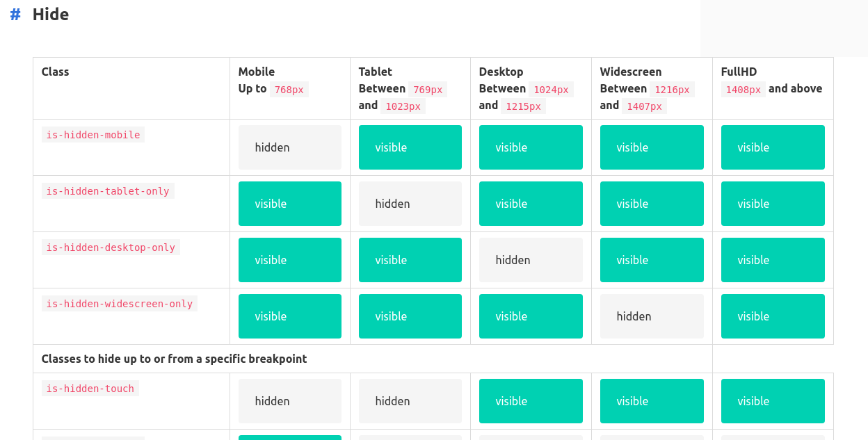Click the # anchor link beside Hide heading
This screenshot has height=440, width=868.
click(x=15, y=15)
